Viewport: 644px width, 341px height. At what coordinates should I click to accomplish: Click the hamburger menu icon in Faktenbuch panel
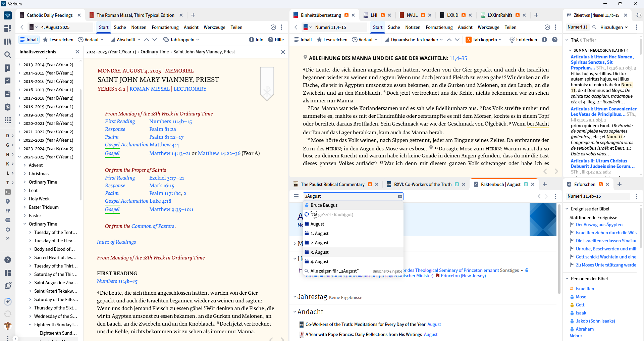296,196
